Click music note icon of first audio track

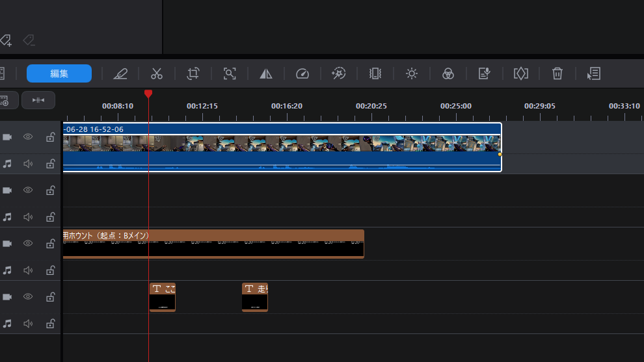coord(7,164)
